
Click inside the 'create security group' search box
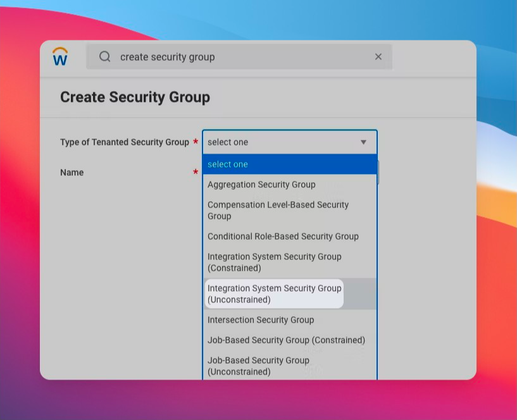click(240, 57)
